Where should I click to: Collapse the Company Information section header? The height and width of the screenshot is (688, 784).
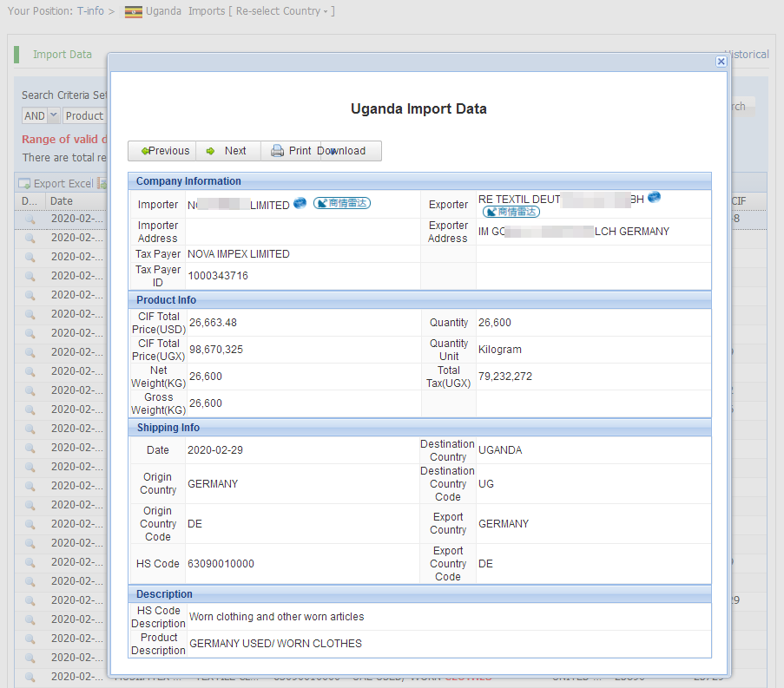click(x=188, y=181)
